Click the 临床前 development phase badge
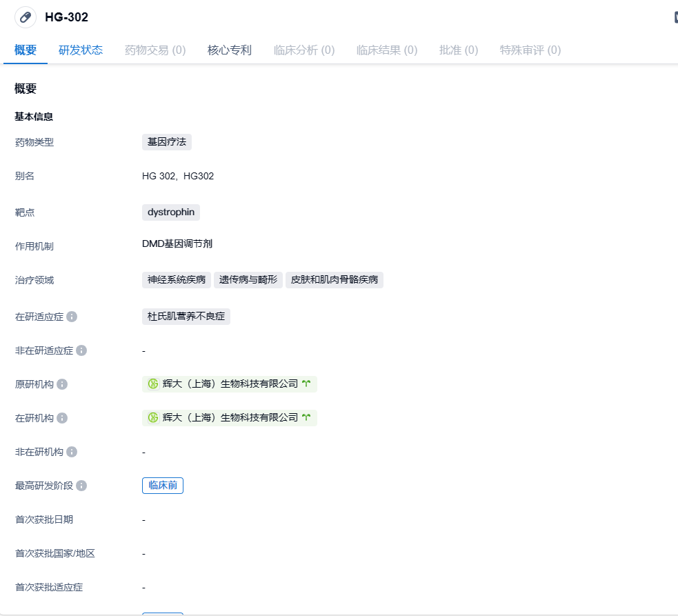This screenshot has height=616, width=678. tap(163, 486)
